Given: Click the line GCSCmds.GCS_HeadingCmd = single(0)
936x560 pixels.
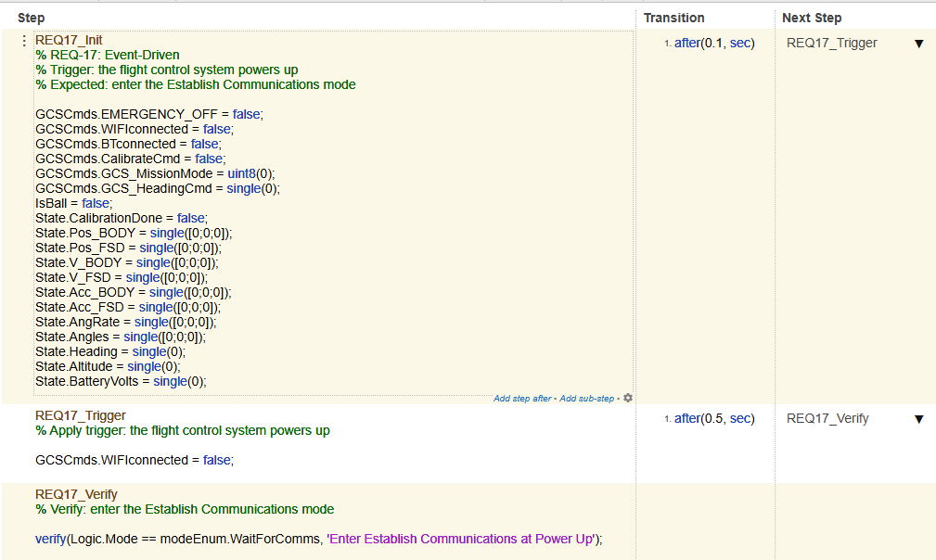Looking at the screenshot, I should (158, 189).
